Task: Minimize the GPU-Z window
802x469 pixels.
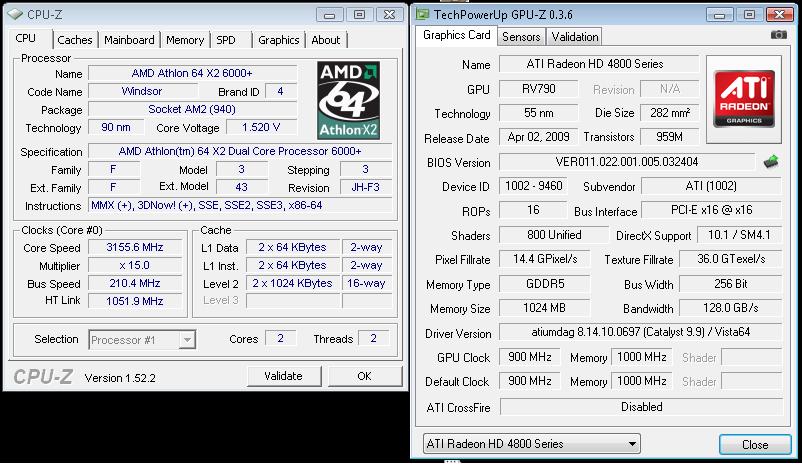Action: [x=719, y=15]
